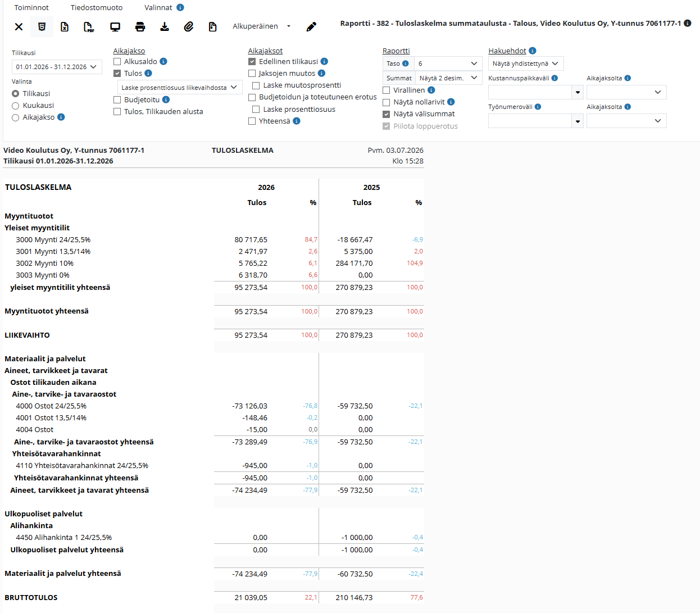Enable the Alkusaldo checkbox
700x613 pixels.
click(x=117, y=61)
